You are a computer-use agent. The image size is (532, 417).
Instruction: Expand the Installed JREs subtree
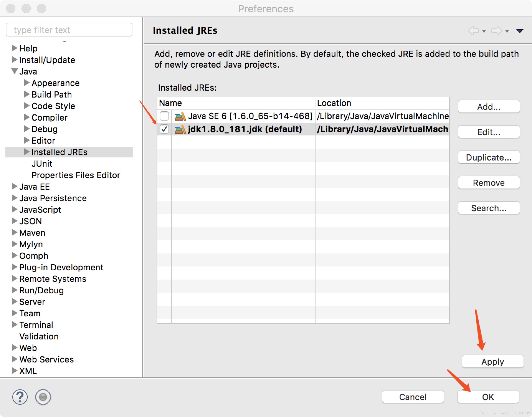click(27, 152)
